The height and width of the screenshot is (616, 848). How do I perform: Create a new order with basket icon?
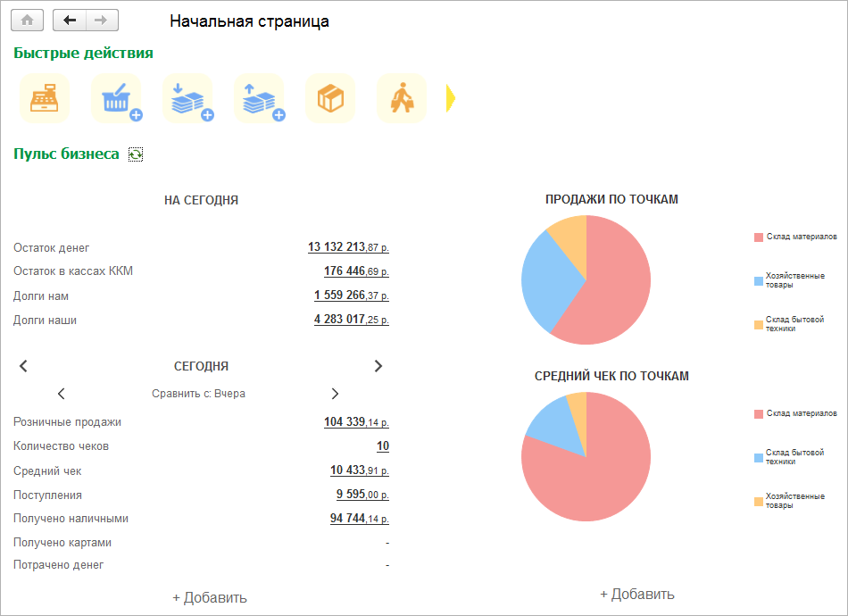116,98
